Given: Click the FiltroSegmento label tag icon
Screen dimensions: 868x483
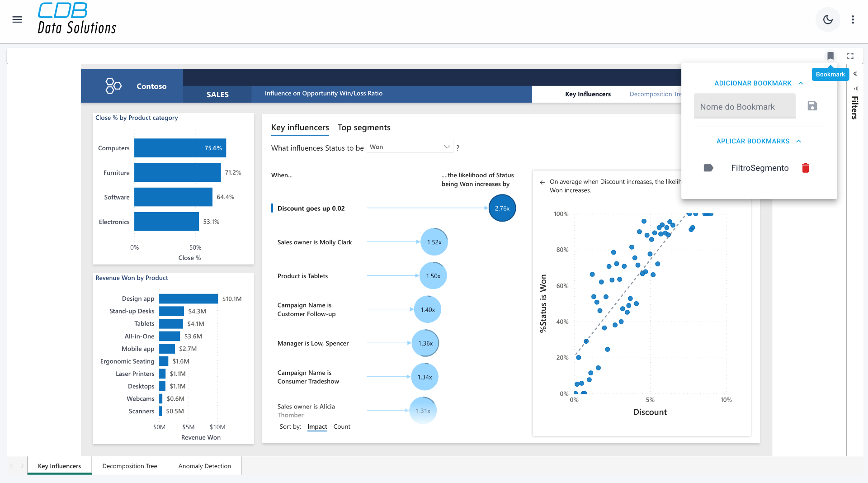Looking at the screenshot, I should (x=708, y=168).
